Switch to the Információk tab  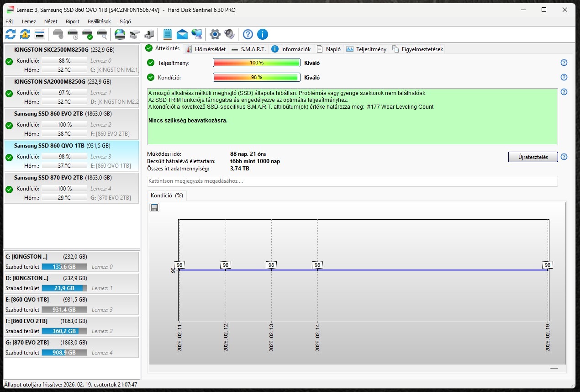[x=291, y=49]
